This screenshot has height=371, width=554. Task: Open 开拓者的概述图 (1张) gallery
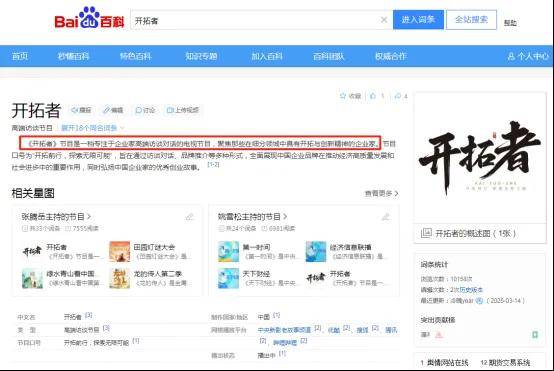[x=476, y=234]
